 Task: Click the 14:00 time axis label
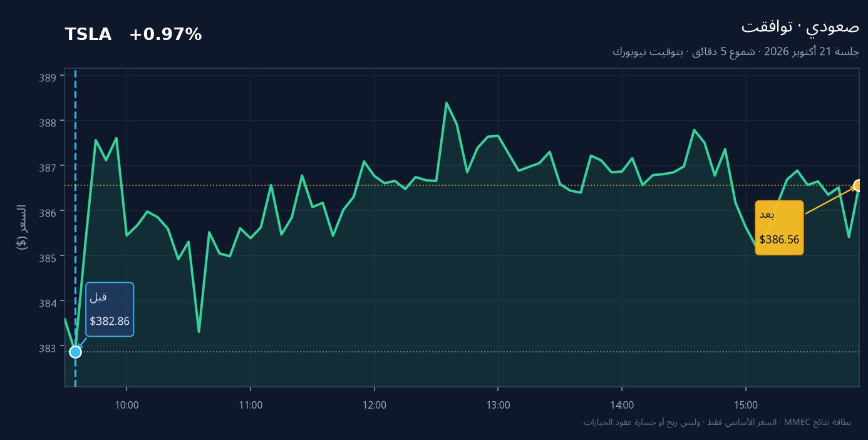pos(622,405)
